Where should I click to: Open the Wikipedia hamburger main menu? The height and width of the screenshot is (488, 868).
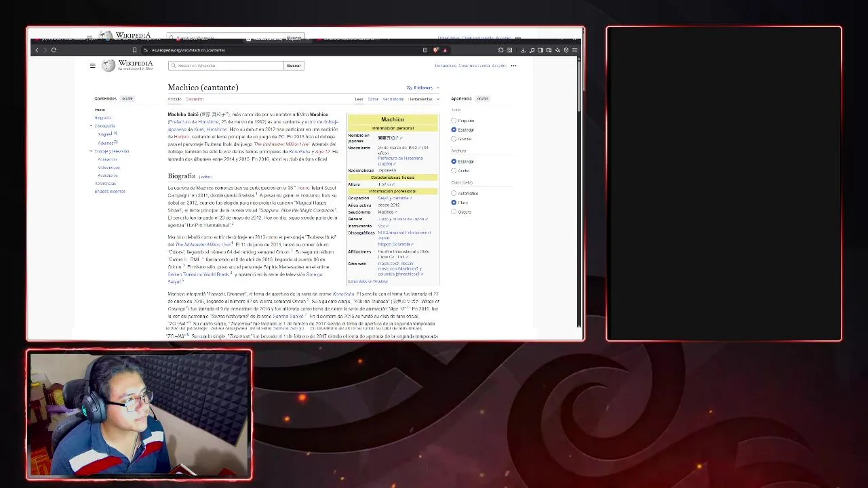[92, 66]
